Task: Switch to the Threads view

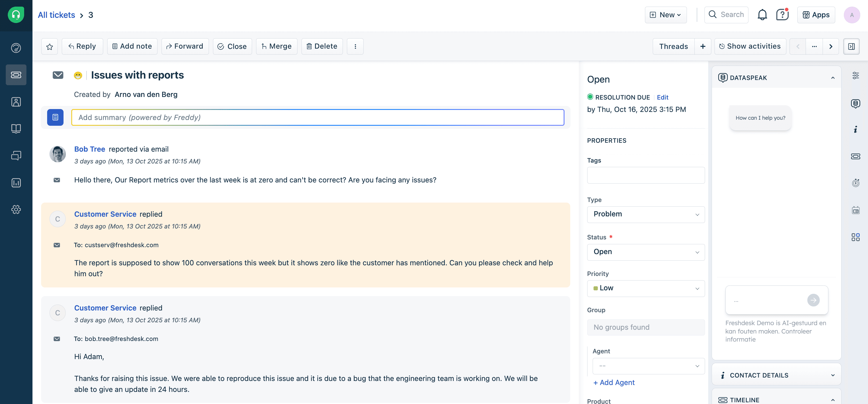Action: point(674,46)
